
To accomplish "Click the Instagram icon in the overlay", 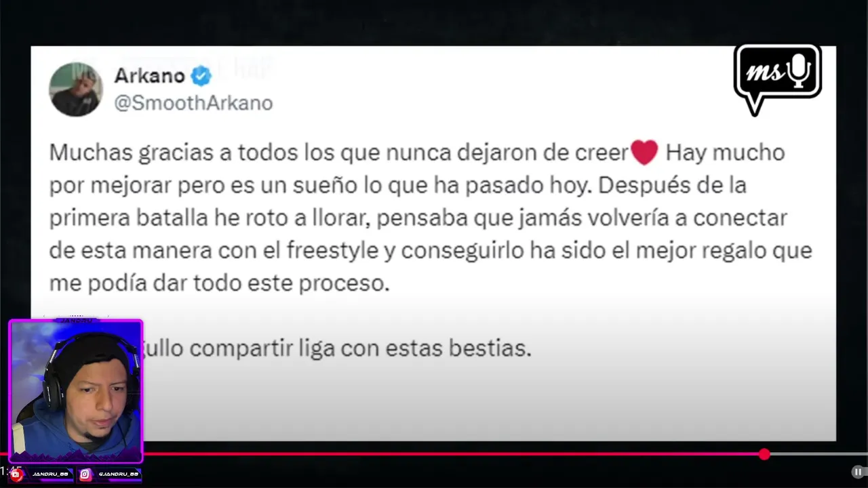I will click(x=85, y=474).
